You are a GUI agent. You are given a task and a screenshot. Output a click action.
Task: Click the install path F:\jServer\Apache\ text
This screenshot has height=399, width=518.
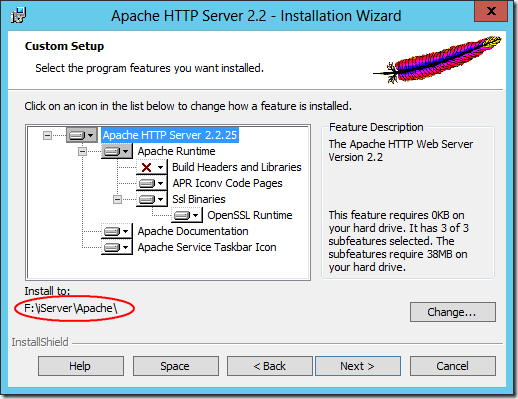71,308
